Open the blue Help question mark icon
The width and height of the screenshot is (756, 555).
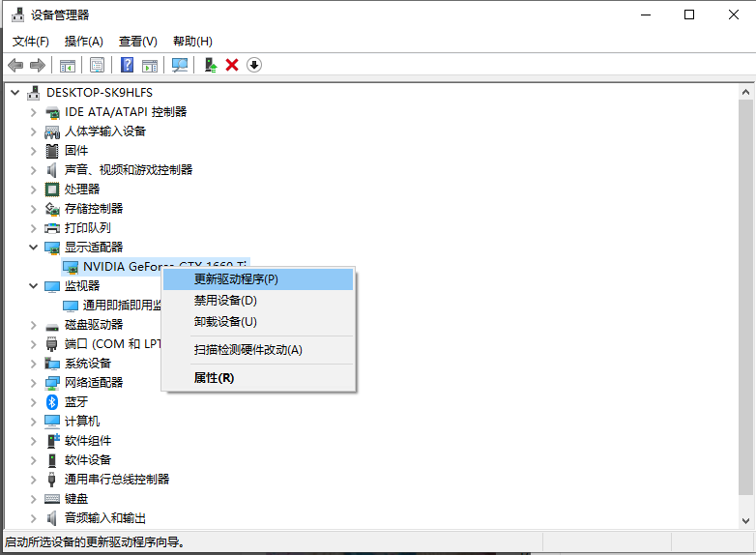[127, 65]
